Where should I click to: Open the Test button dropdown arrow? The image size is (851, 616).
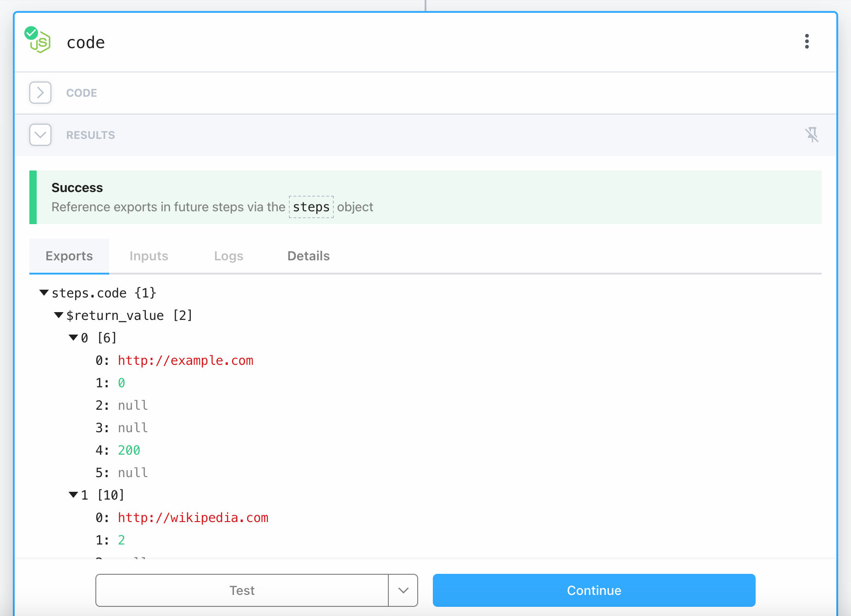tap(403, 590)
